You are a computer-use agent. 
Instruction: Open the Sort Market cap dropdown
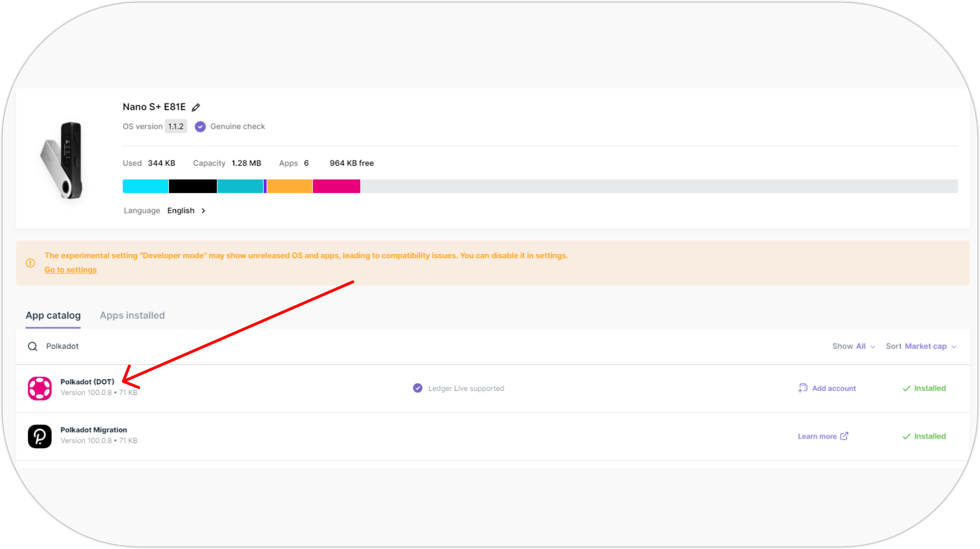(x=921, y=346)
